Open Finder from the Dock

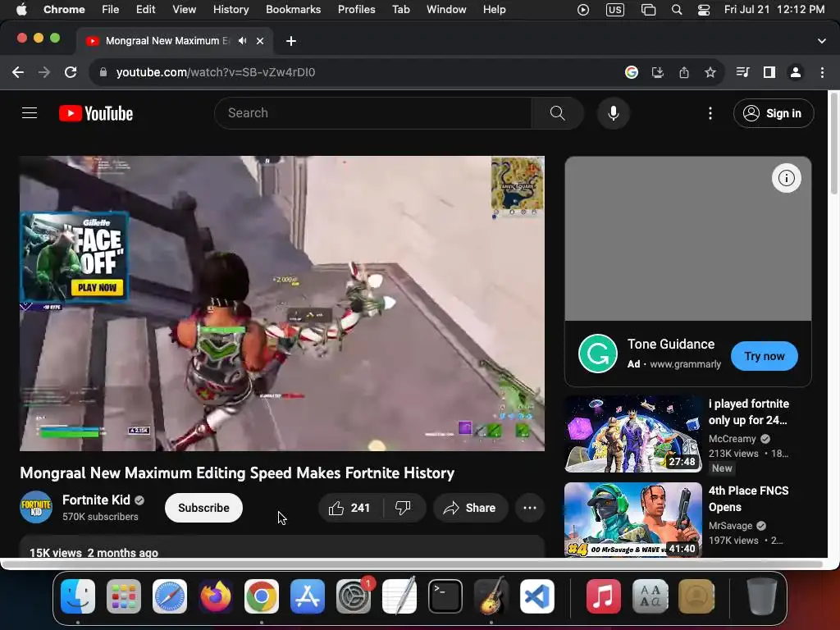click(x=78, y=596)
